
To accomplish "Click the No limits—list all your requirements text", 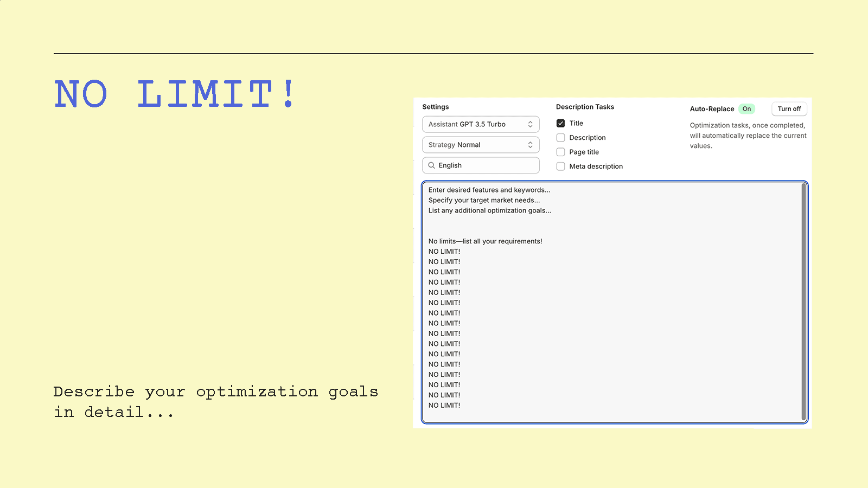I will pyautogui.click(x=485, y=241).
